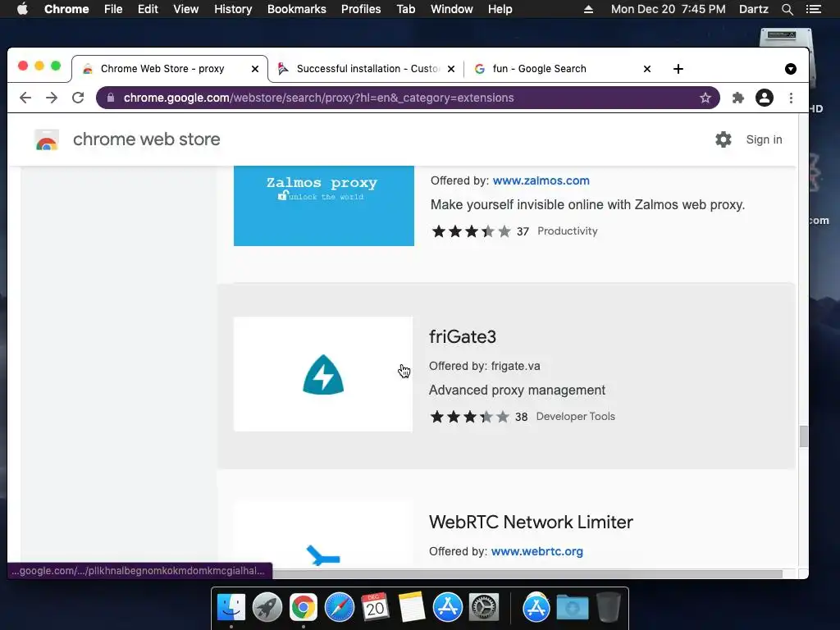Open the Bookmarks menu
840x630 pixels.
296,9
